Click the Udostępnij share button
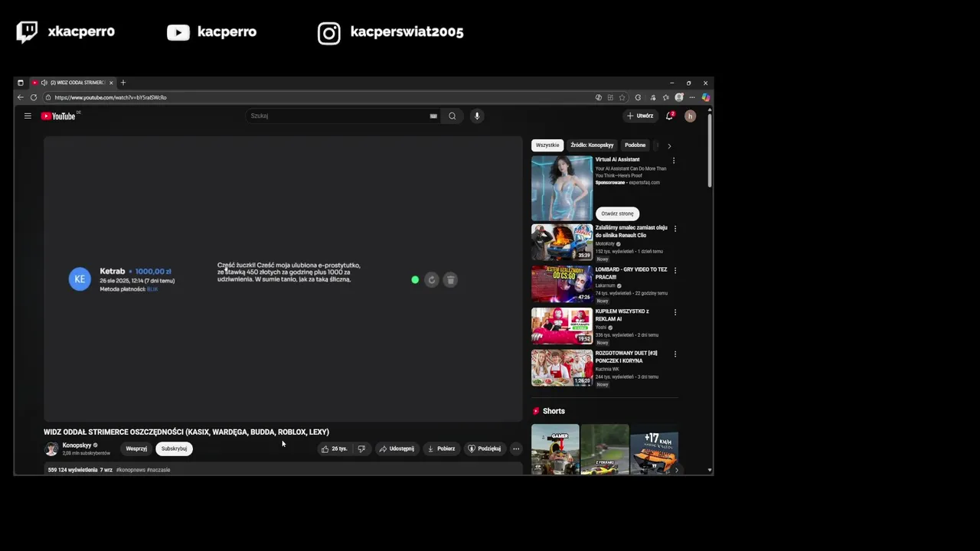 pyautogui.click(x=397, y=448)
